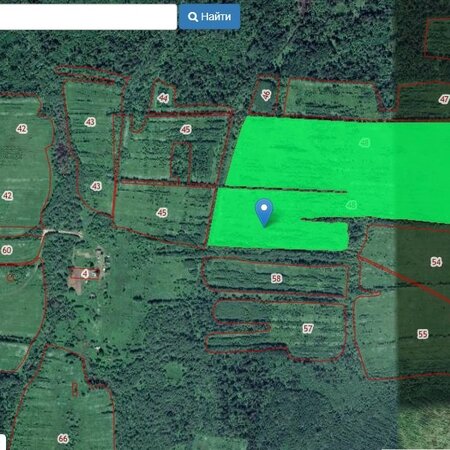
Task: Select the upper parcel label 42
Action: coord(22,129)
